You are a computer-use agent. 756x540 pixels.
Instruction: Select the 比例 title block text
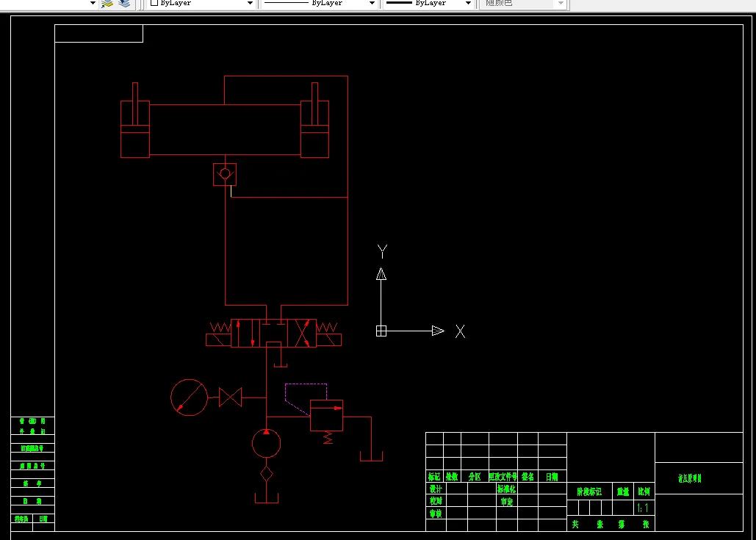click(644, 492)
